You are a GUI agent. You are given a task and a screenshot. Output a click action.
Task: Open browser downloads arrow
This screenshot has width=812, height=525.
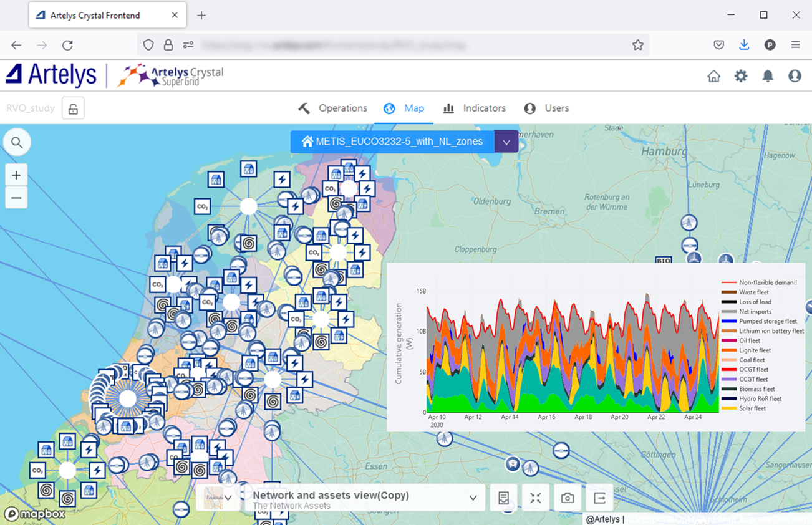coord(744,45)
